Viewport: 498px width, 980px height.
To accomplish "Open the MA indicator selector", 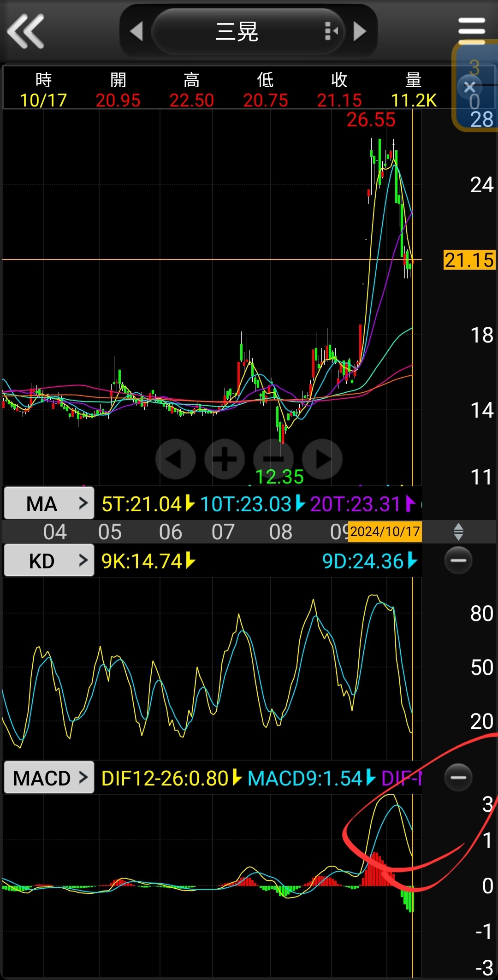I will tap(49, 503).
